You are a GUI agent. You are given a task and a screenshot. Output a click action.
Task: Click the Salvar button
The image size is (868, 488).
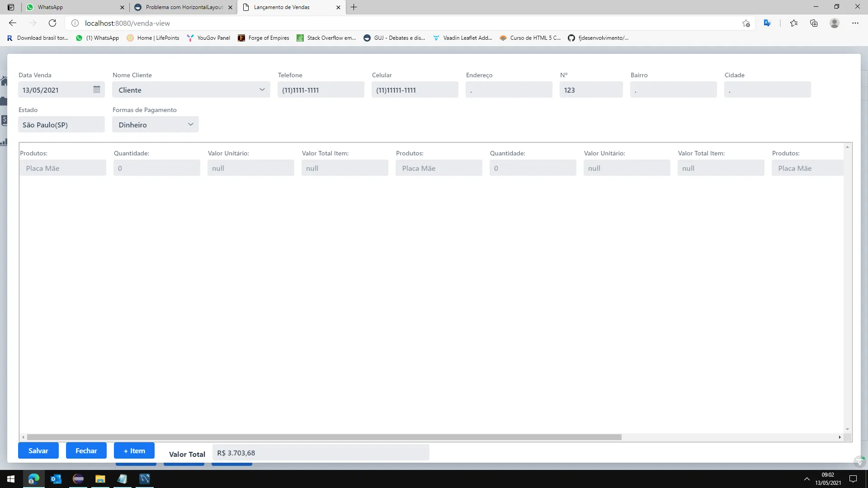coord(38,450)
